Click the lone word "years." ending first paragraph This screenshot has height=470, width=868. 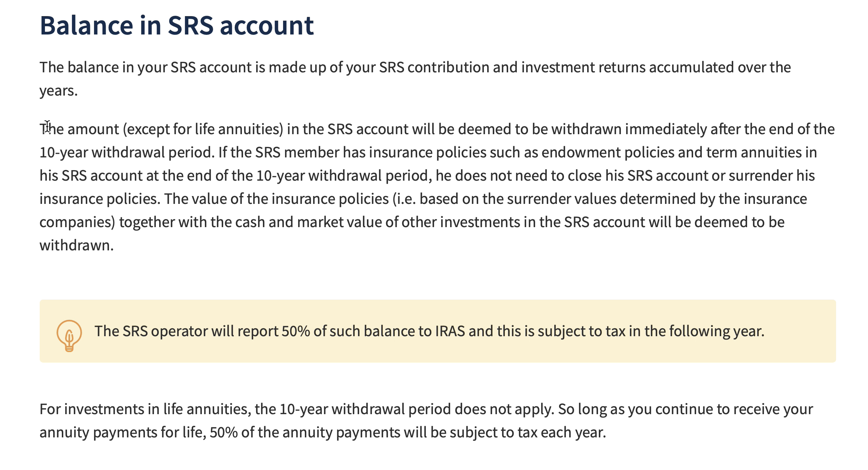point(58,91)
